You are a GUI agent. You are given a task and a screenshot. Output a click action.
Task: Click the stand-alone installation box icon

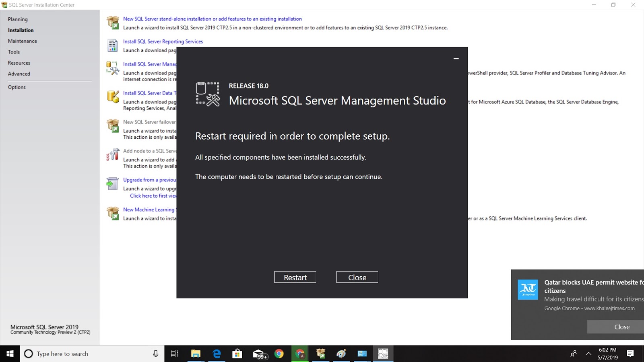(x=113, y=23)
